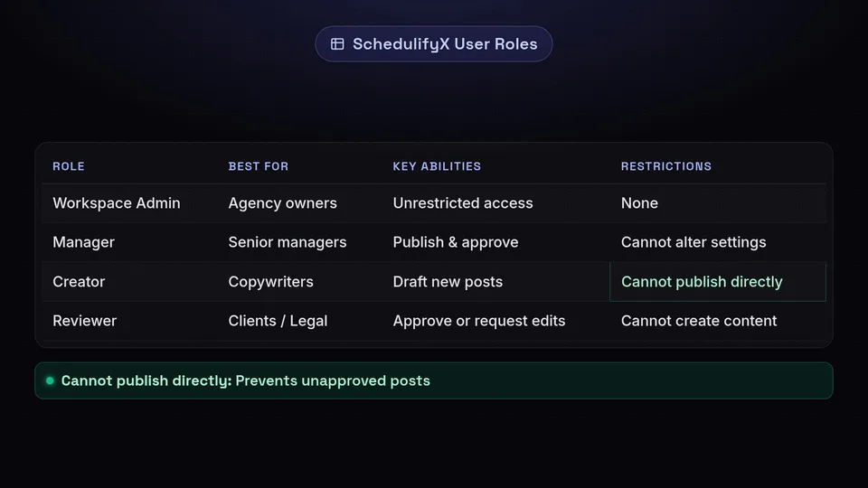
Task: Click the ROLE column header
Action: [69, 166]
